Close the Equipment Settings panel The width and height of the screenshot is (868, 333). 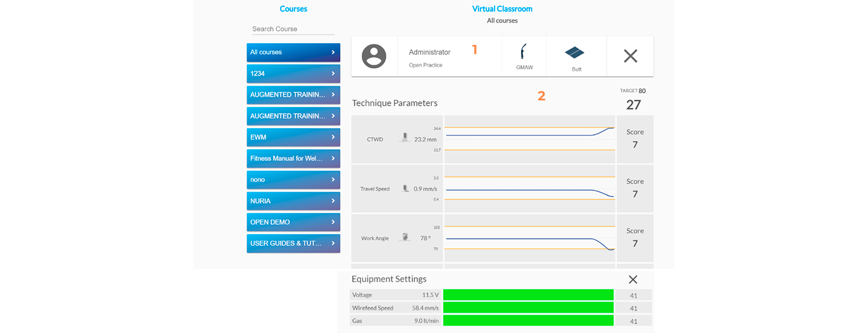633,280
